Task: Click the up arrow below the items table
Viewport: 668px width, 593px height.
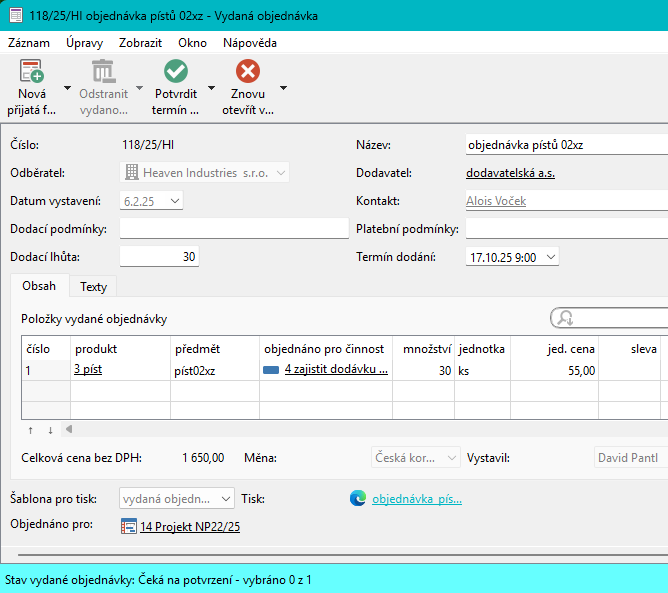Action: click(x=30, y=430)
